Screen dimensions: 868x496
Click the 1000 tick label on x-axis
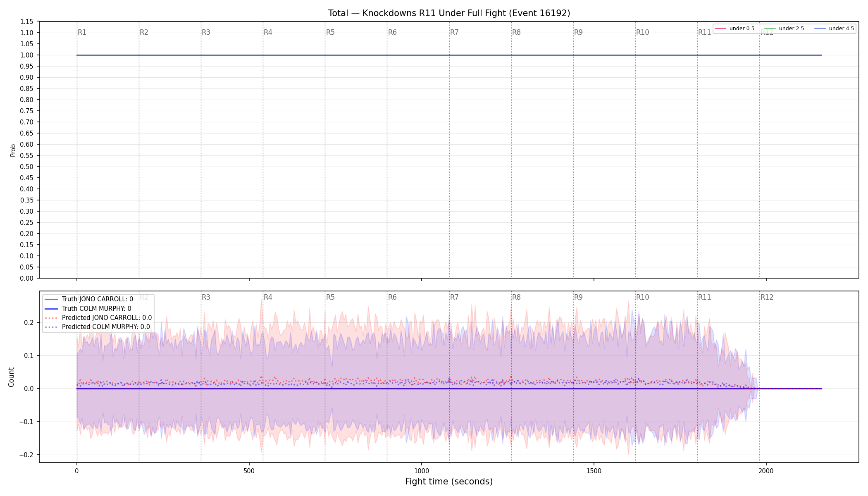pyautogui.click(x=422, y=471)
